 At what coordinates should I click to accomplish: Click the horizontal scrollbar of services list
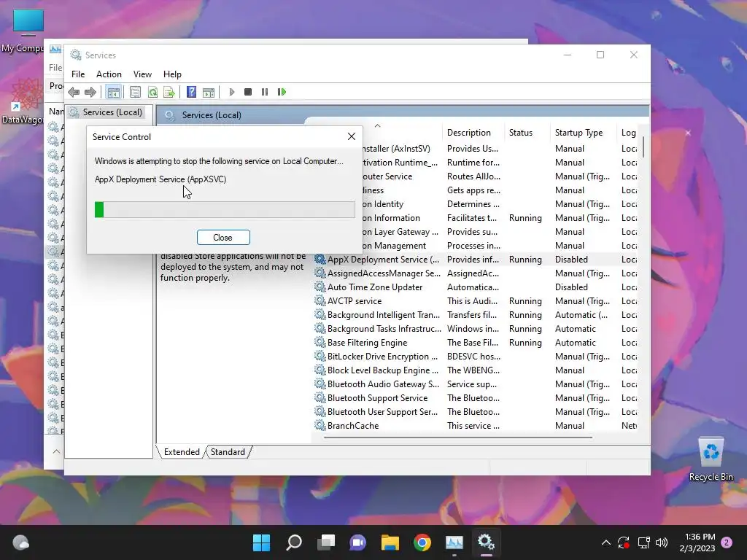pos(458,437)
